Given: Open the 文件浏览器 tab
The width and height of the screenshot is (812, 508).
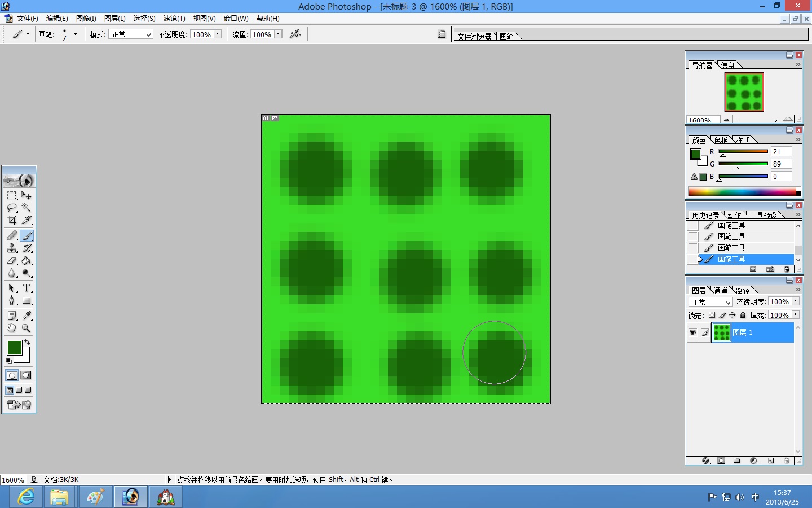Looking at the screenshot, I should [475, 36].
